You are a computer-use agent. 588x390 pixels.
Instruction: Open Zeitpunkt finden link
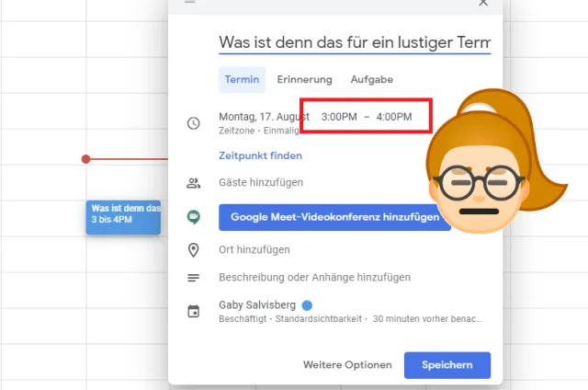pyautogui.click(x=260, y=155)
